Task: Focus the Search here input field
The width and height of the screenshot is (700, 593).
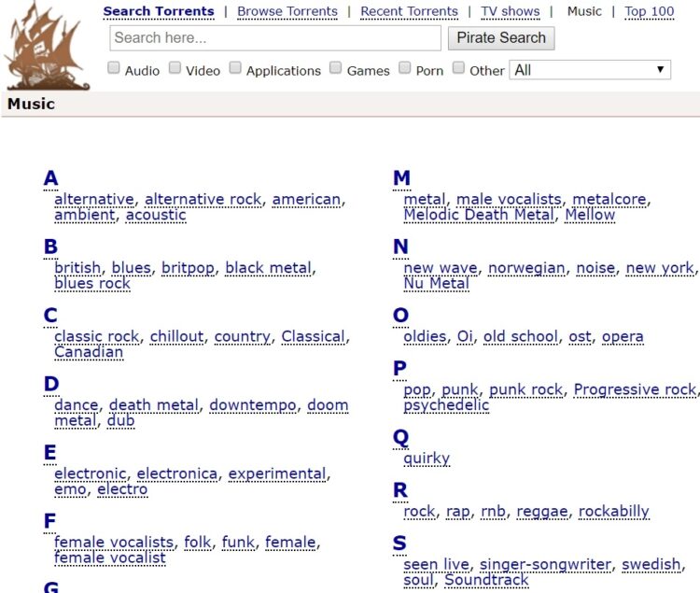Action: [x=275, y=38]
